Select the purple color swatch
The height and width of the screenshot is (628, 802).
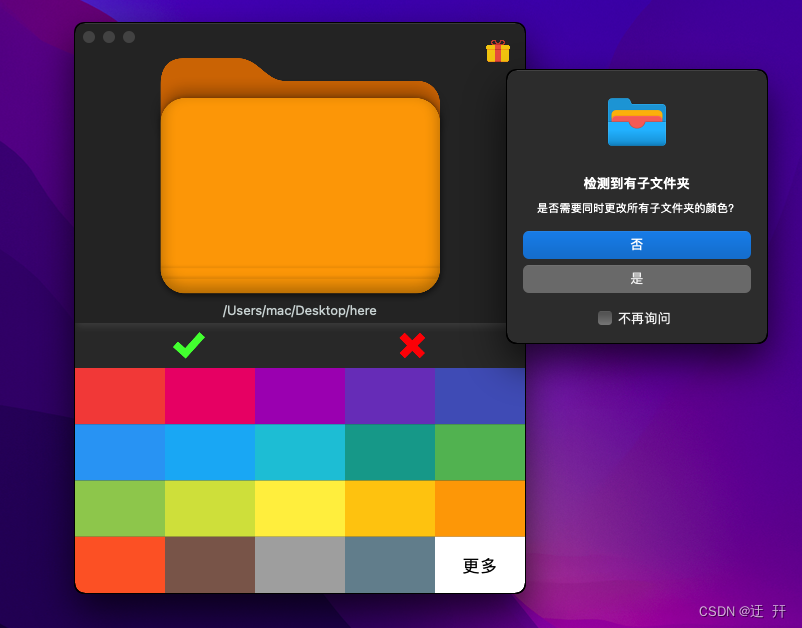click(x=299, y=395)
